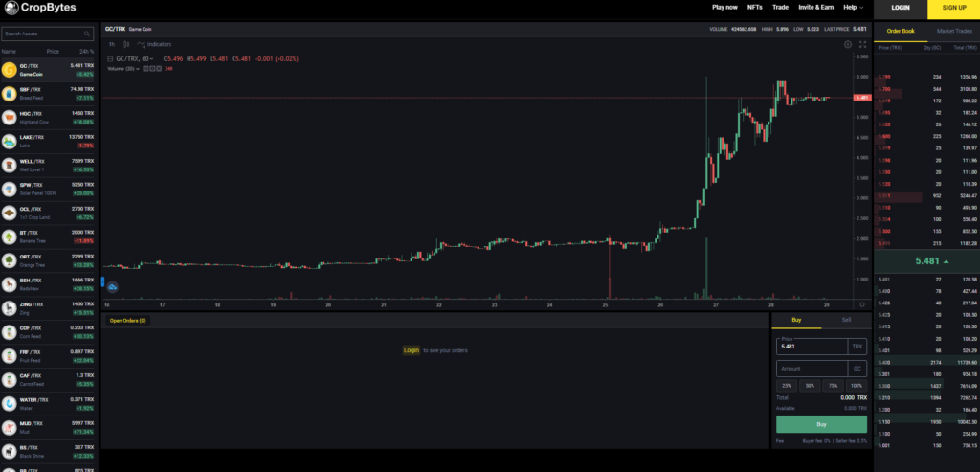
Task: Select the Banana Tree asset icon
Action: point(10,236)
